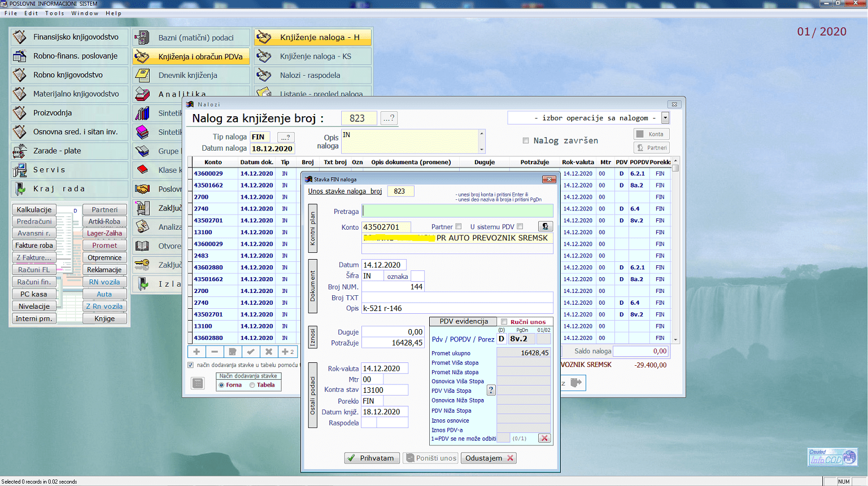
Task: Select the Forna radio button
Action: 221,385
